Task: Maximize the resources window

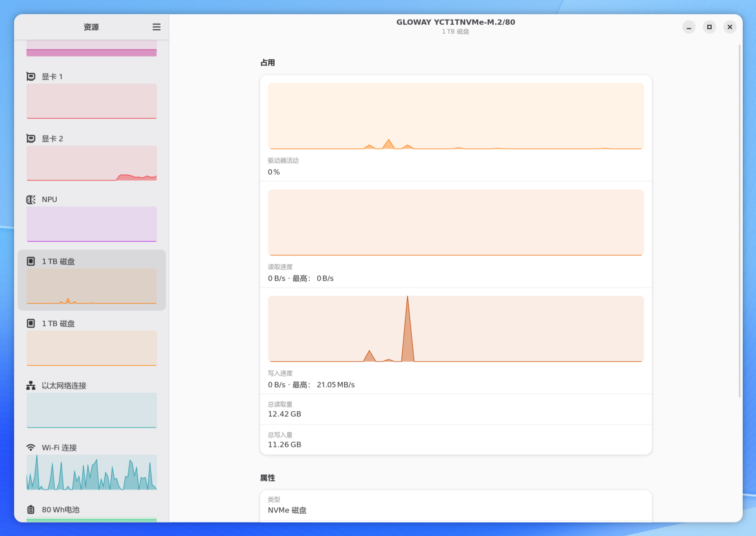Action: (x=709, y=27)
